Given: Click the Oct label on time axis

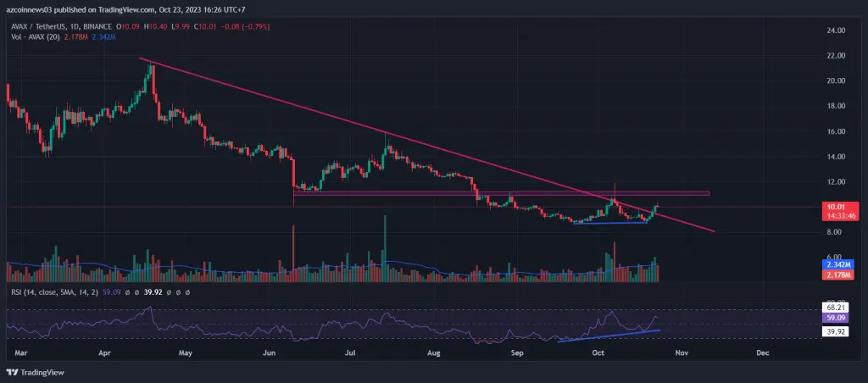Looking at the screenshot, I should 598,351.
